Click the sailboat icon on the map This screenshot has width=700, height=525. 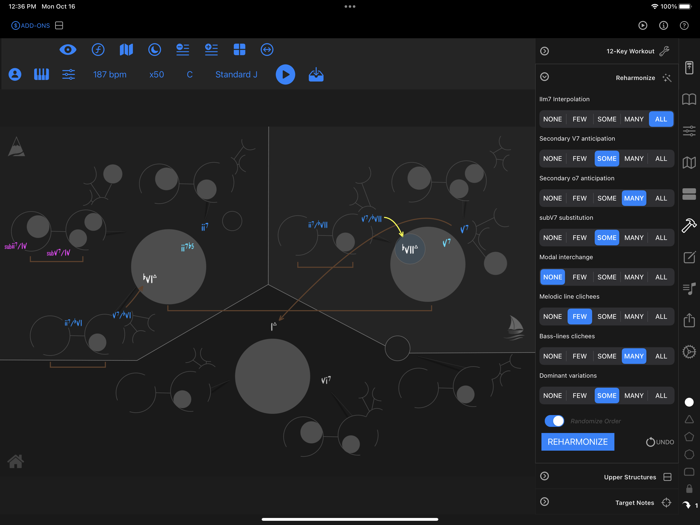pos(515,327)
